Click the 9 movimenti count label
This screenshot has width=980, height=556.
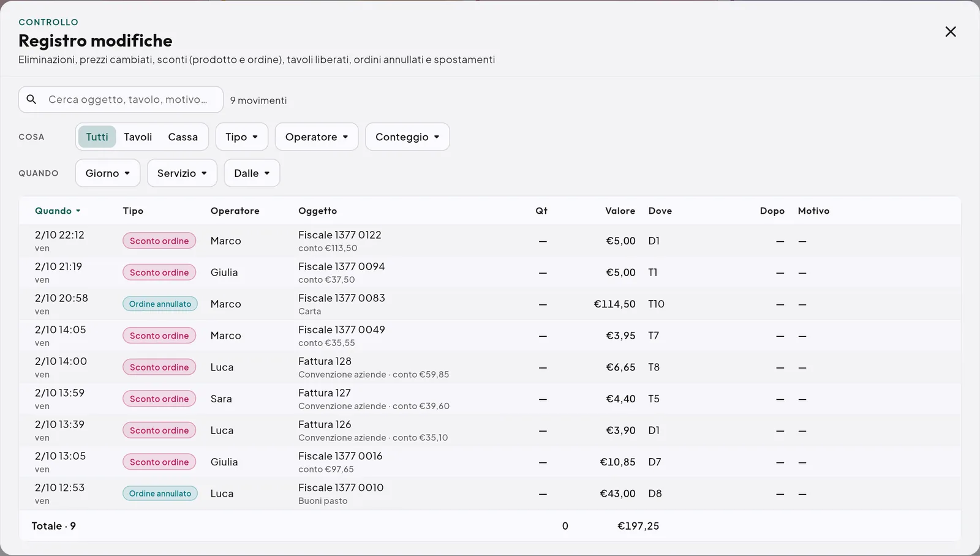[258, 100]
